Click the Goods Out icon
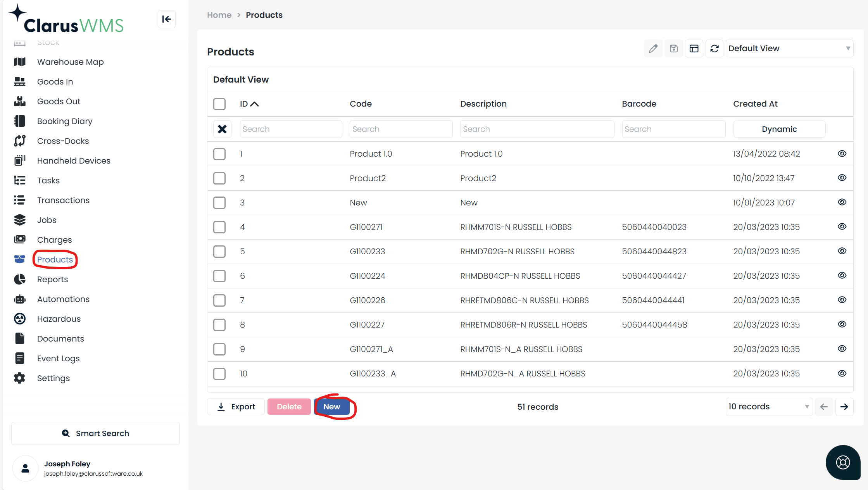 click(20, 102)
